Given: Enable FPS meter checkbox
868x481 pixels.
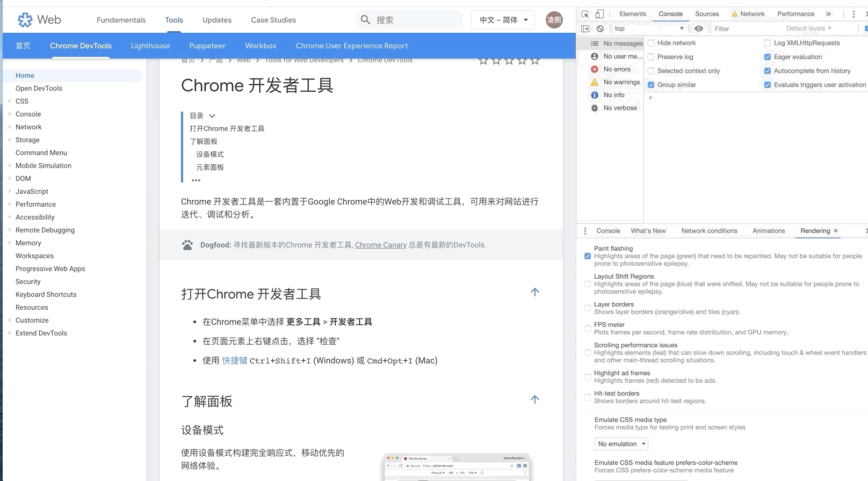Looking at the screenshot, I should 588,329.
